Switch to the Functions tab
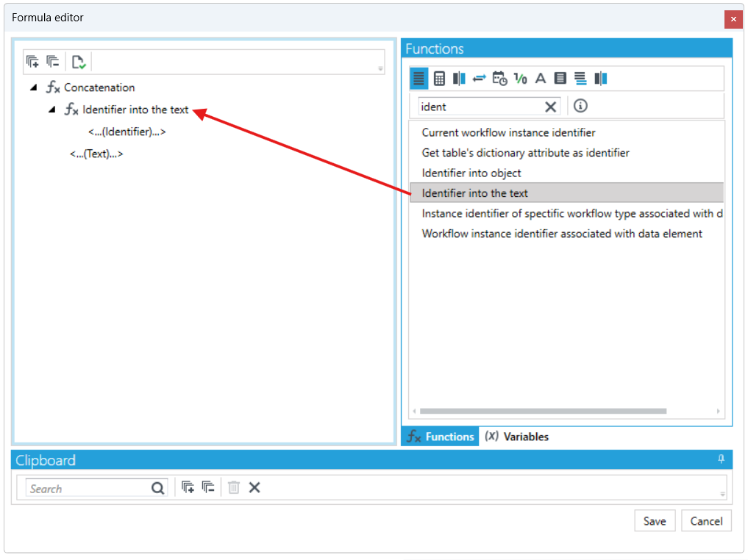Image resolution: width=748 pixels, height=560 pixels. point(441,437)
